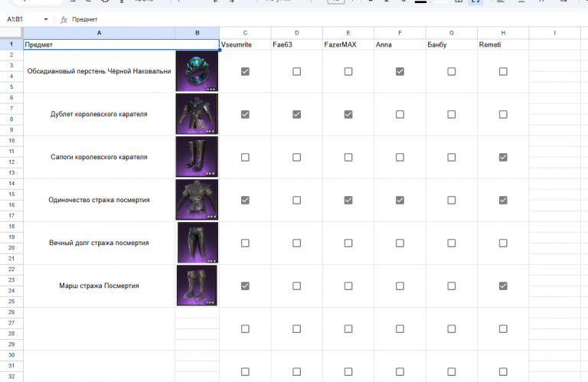Select column A header
The height and width of the screenshot is (382, 588).
pyautogui.click(x=99, y=33)
